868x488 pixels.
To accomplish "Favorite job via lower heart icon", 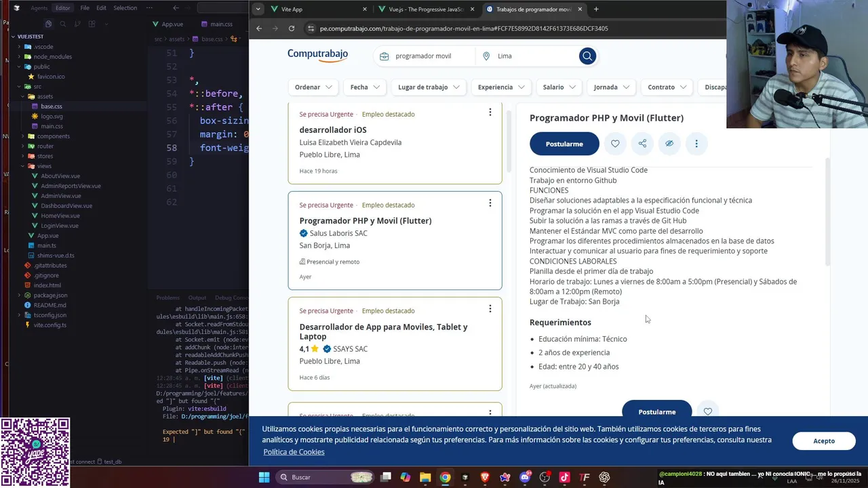I will [x=708, y=411].
